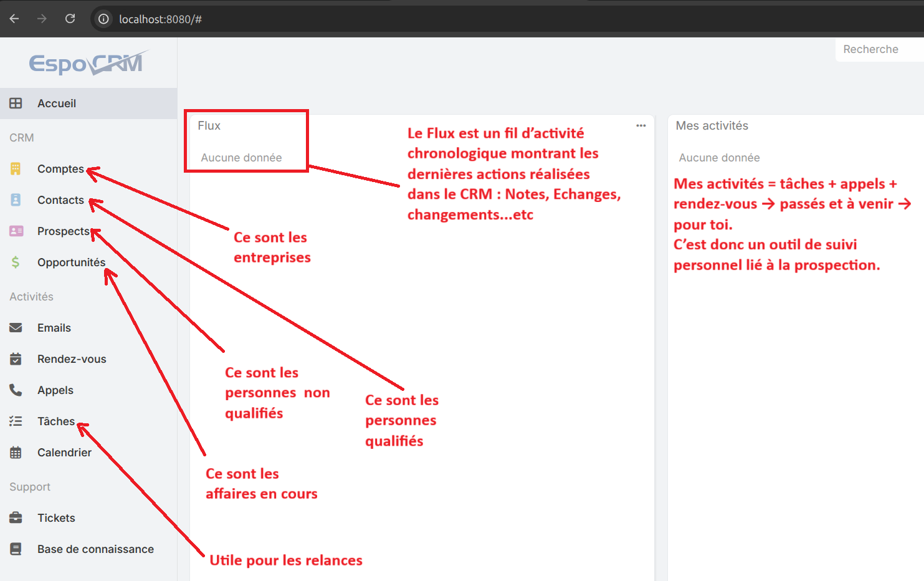The height and width of the screenshot is (581, 924).
Task: Click the Tâches checklist icon
Action: pos(16,421)
